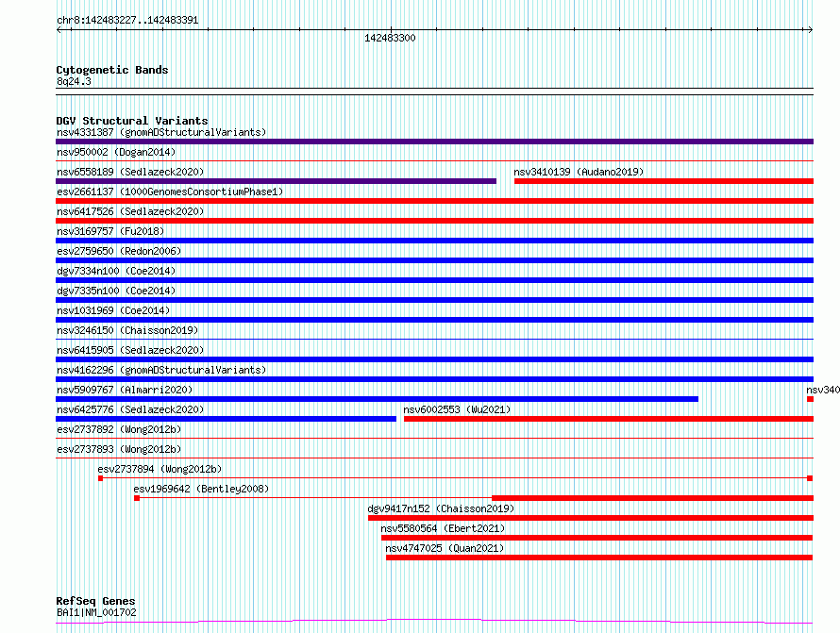This screenshot has height=633, width=840.
Task: Click the first Wong2012b label esv2737892
Action: point(119,429)
